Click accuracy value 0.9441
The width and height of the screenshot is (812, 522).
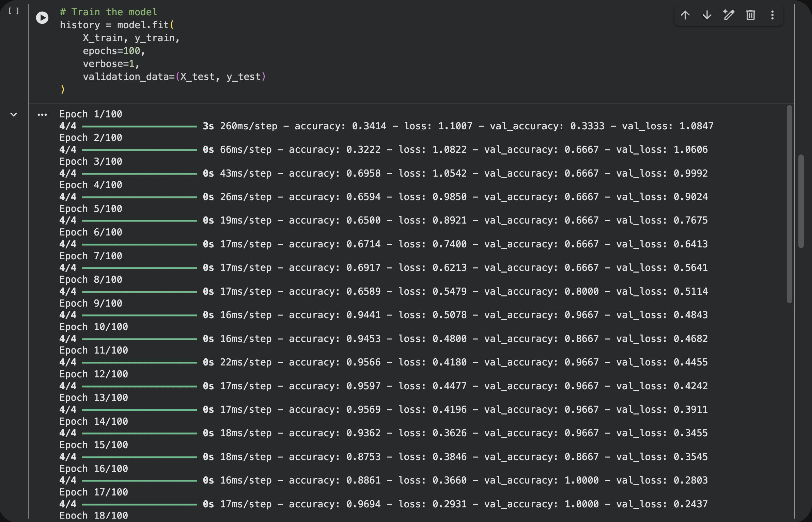pyautogui.click(x=363, y=315)
